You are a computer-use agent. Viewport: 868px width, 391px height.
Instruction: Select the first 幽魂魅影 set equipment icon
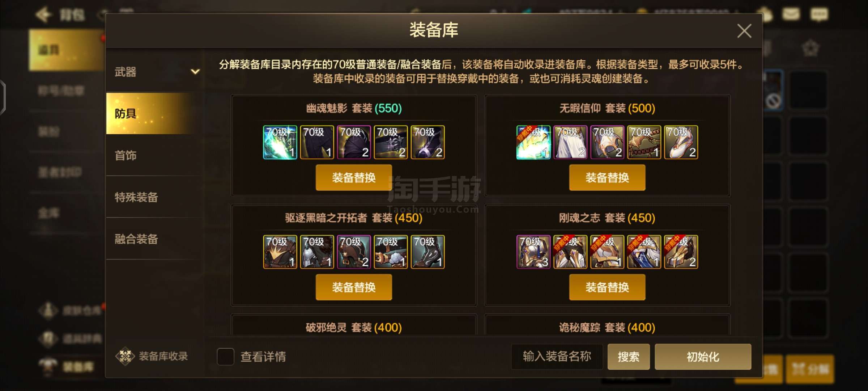tap(280, 142)
